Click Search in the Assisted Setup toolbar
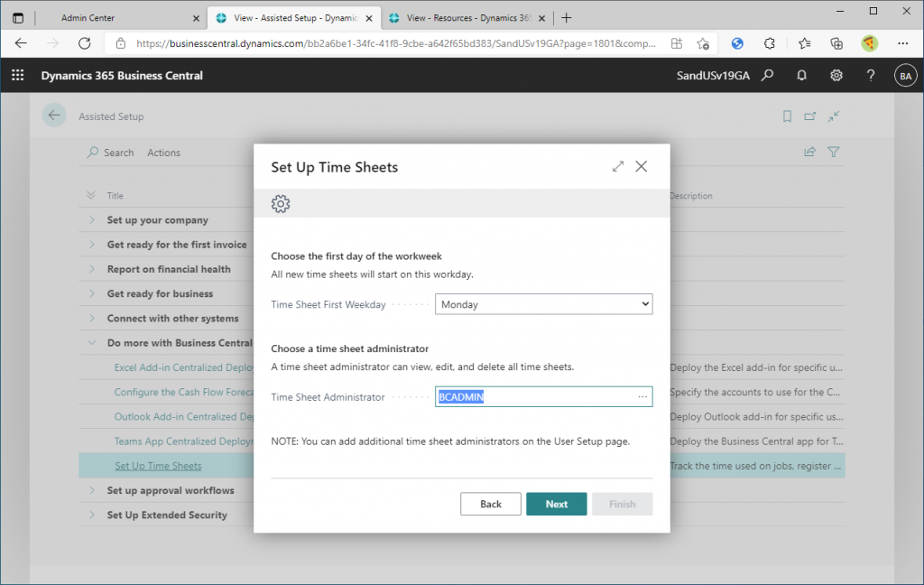Image resolution: width=924 pixels, height=585 pixels. coord(111,153)
